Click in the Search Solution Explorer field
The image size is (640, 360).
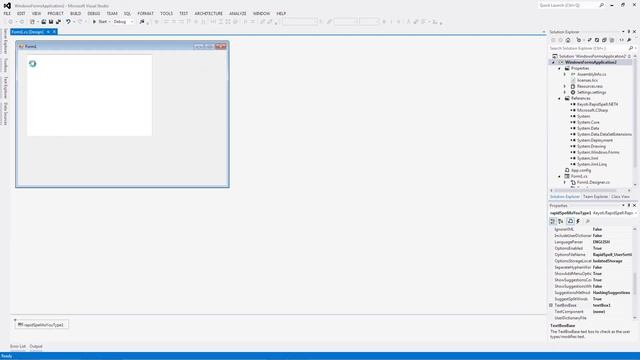[x=588, y=48]
